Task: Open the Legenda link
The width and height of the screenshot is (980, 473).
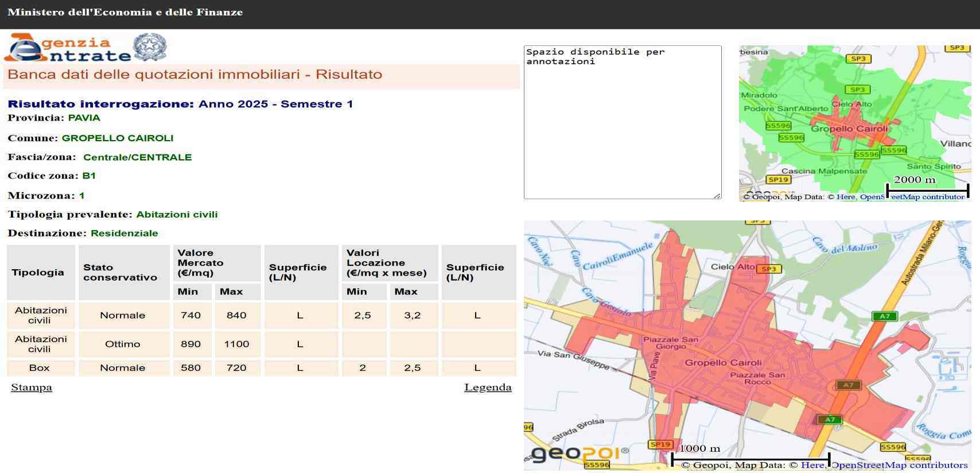Action: click(488, 387)
